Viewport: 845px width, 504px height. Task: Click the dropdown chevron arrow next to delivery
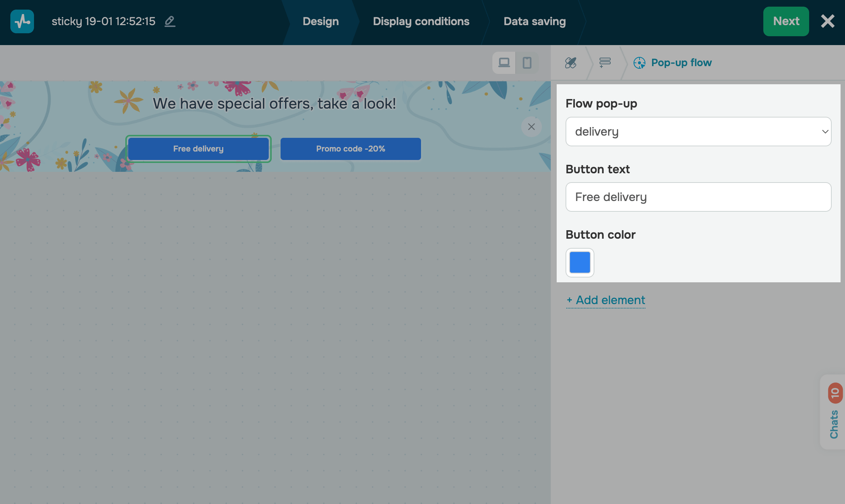click(825, 132)
